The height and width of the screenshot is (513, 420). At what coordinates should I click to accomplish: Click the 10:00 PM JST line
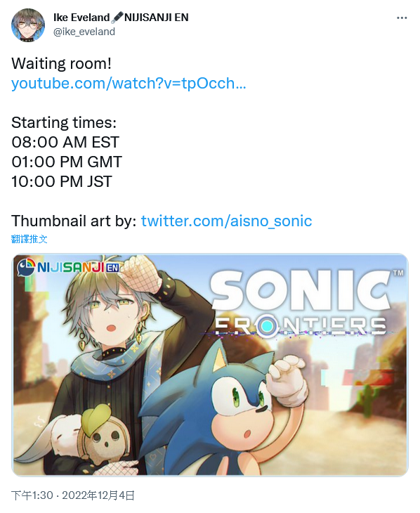point(62,181)
